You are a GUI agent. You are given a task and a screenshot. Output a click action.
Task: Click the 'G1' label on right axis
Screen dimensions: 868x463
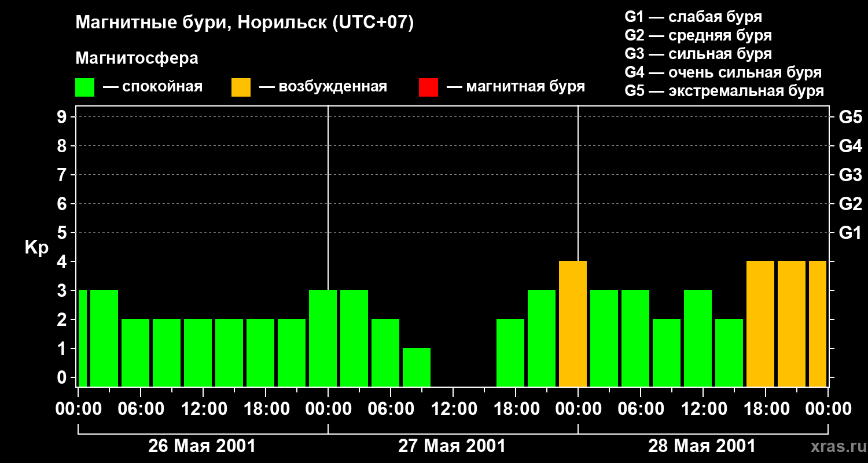(x=850, y=233)
